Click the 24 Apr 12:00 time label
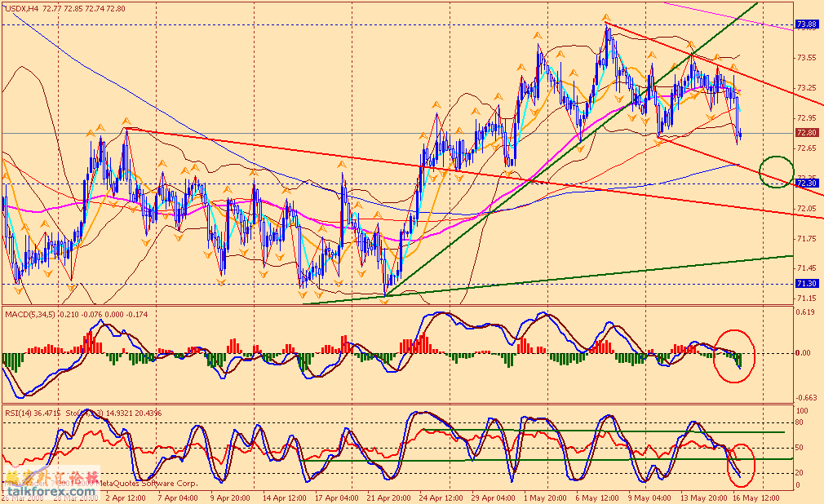Image resolution: width=824 pixels, height=504 pixels. coord(441,497)
